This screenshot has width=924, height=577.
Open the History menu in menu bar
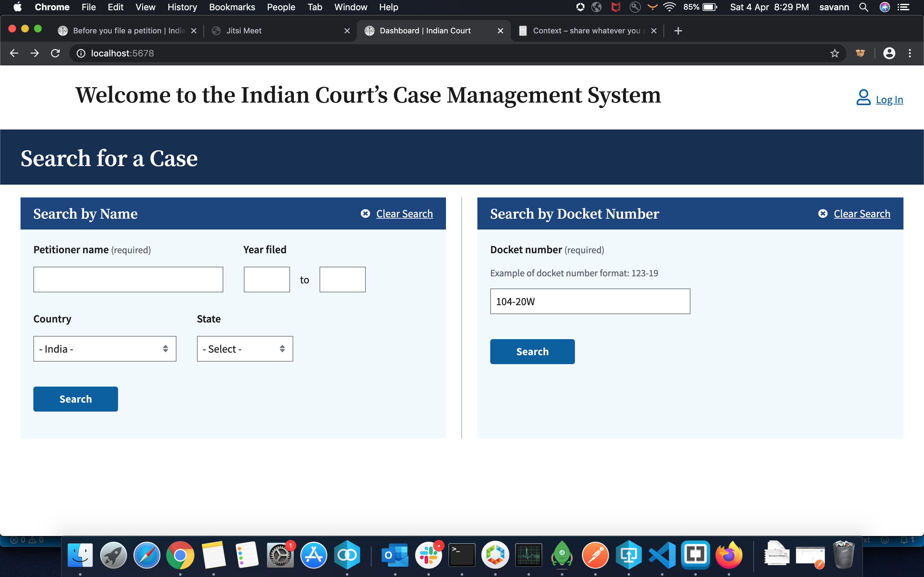[x=182, y=7]
